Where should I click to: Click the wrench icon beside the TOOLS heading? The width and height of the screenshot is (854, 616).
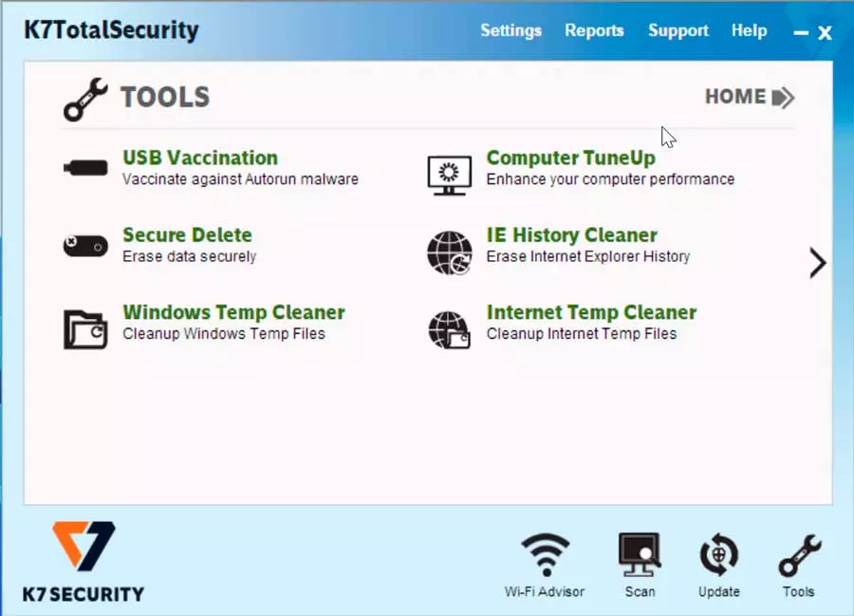coord(85,99)
